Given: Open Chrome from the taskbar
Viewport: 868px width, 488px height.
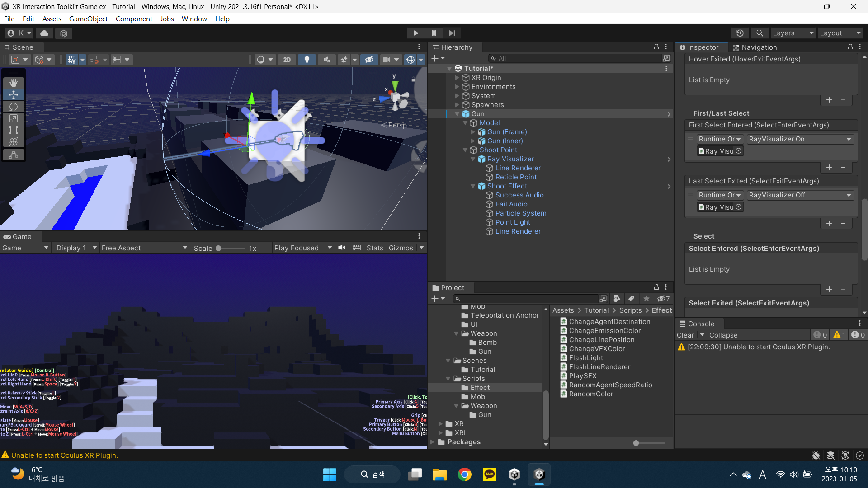Looking at the screenshot, I should tap(465, 474).
